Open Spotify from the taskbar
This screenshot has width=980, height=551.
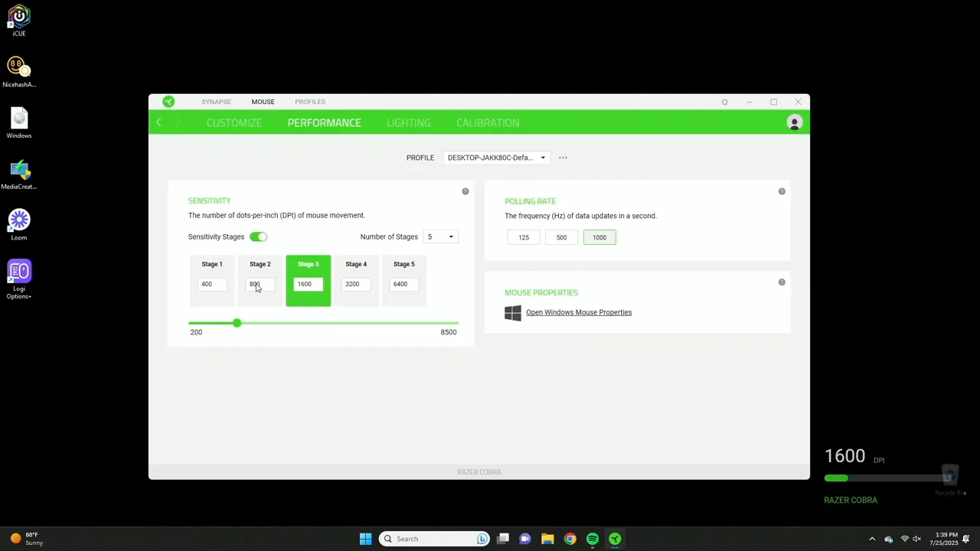593,539
